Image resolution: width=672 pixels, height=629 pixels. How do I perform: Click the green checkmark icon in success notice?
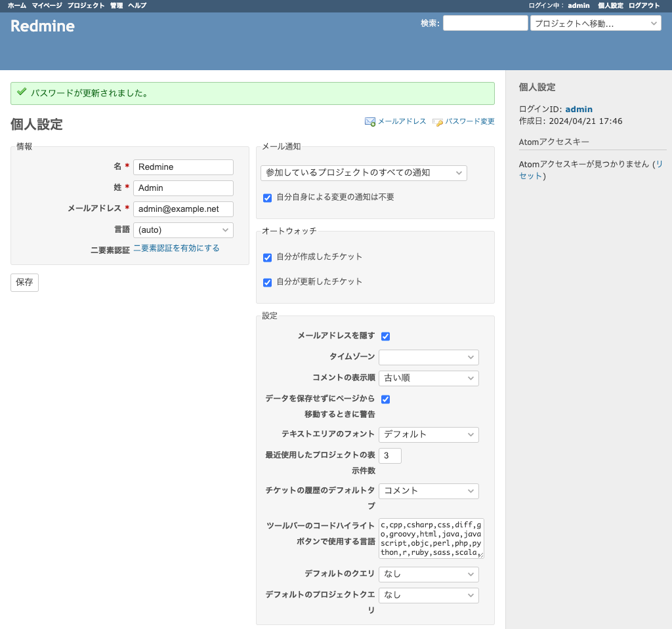[x=22, y=92]
